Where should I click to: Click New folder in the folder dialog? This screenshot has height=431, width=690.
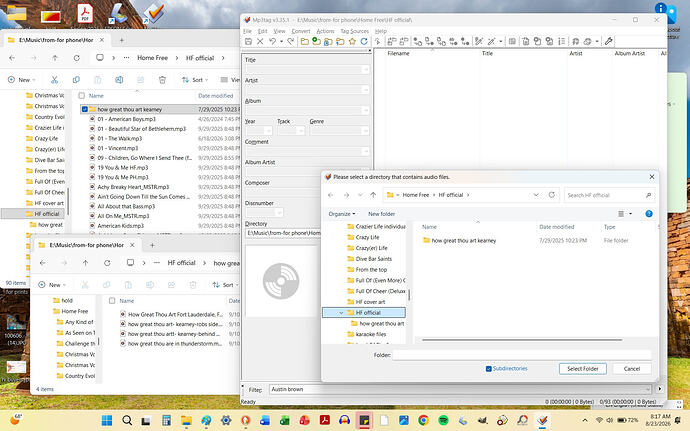(x=382, y=214)
